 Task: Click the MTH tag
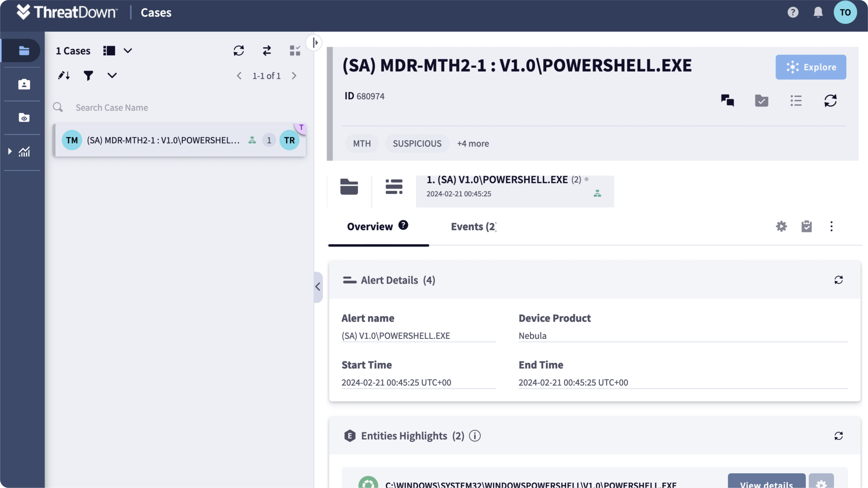(362, 144)
